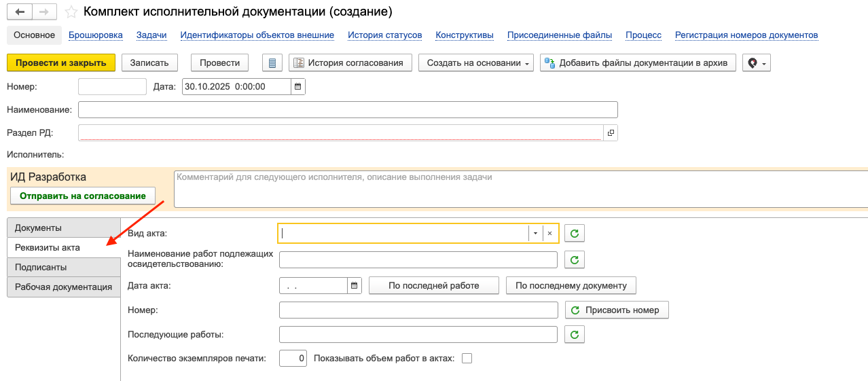
Task: Click the Присвоить номер button
Action: (617, 310)
